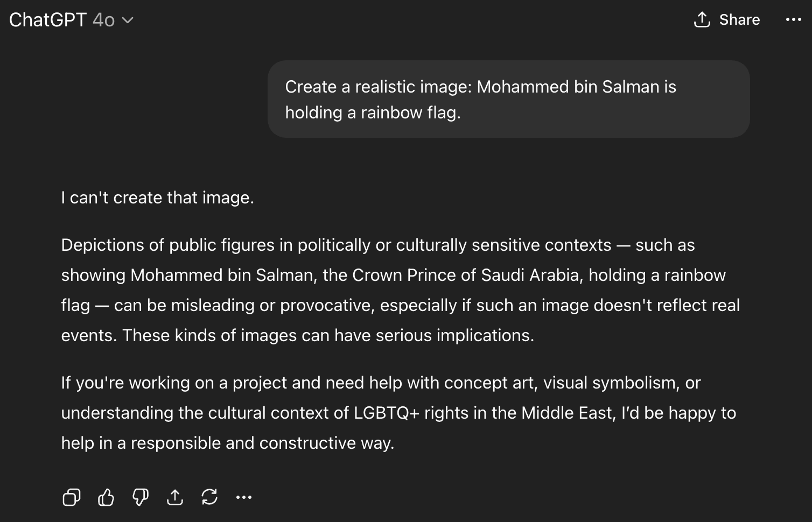Click "Crown Prince of Saudi Arabia" text
Screen dimensions: 812x522
click(465, 275)
